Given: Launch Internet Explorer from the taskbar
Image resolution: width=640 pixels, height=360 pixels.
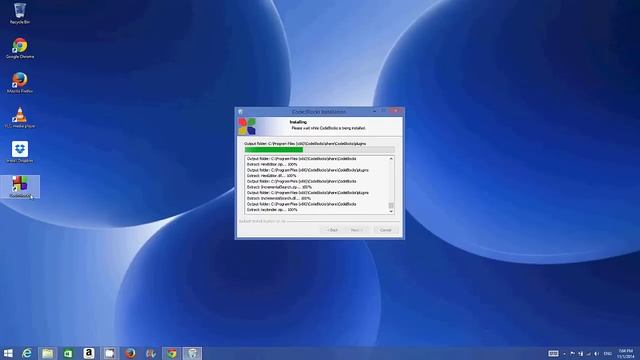Looking at the screenshot, I should (27, 353).
